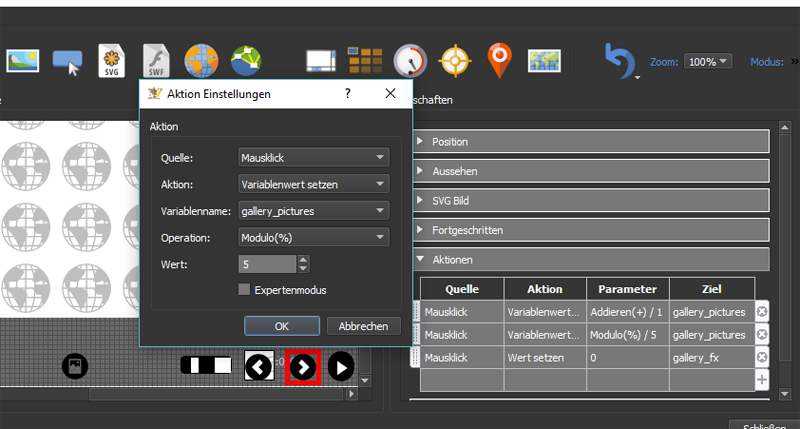The width and height of the screenshot is (800, 429).
Task: Click the SVG image toolbar icon
Action: point(113,62)
